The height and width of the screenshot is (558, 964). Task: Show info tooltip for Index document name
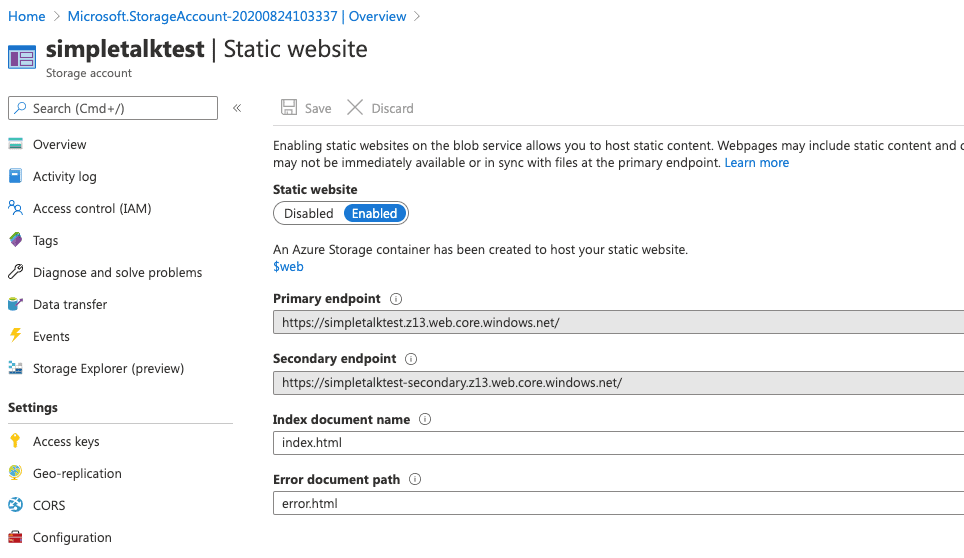coord(425,419)
